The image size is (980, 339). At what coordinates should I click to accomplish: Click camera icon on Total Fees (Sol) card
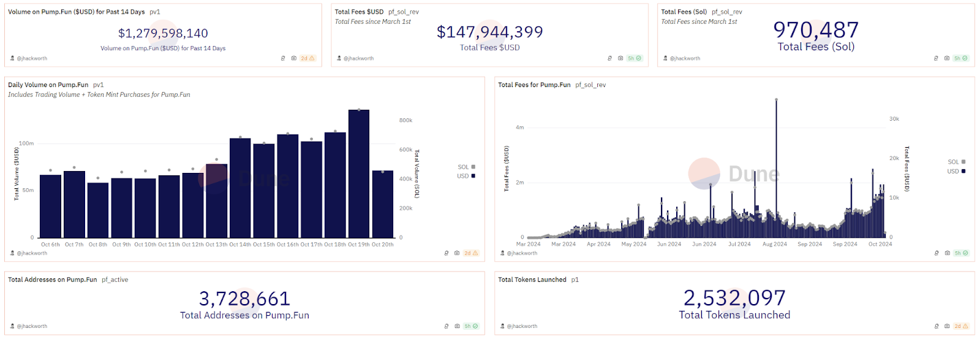[947, 58]
